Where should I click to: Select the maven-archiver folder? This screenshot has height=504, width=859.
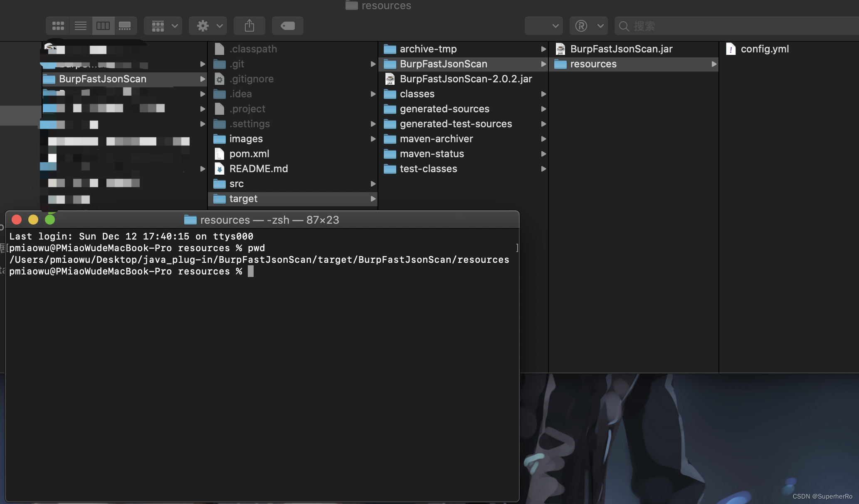click(x=435, y=138)
